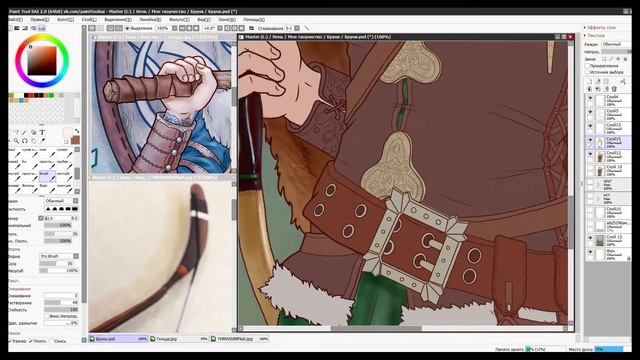Open the Правка menu
The width and height of the screenshot is (640, 360).
40,20
